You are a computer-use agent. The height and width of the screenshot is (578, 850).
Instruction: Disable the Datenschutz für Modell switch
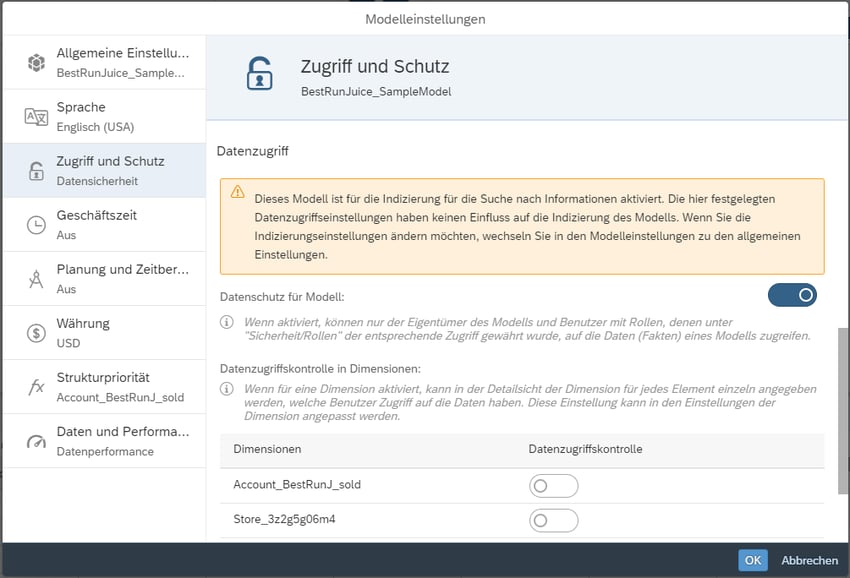pyautogui.click(x=792, y=295)
